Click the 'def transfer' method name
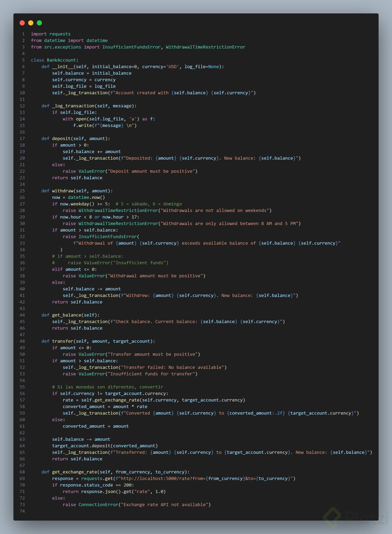The height and width of the screenshot is (534, 392). pos(63,341)
